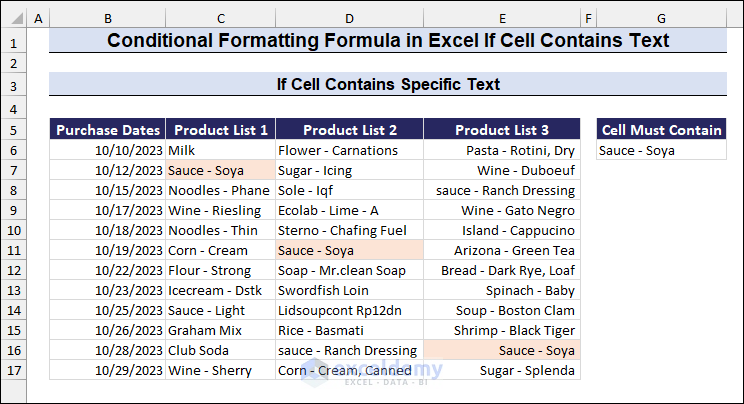
Task: Click the 'Swordfish Loin' cell
Action: click(x=349, y=290)
